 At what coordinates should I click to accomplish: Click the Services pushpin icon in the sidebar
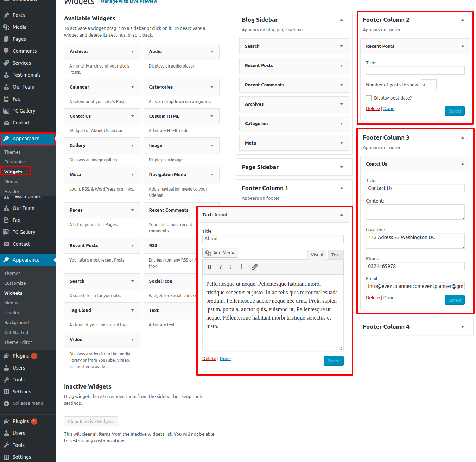[6, 63]
